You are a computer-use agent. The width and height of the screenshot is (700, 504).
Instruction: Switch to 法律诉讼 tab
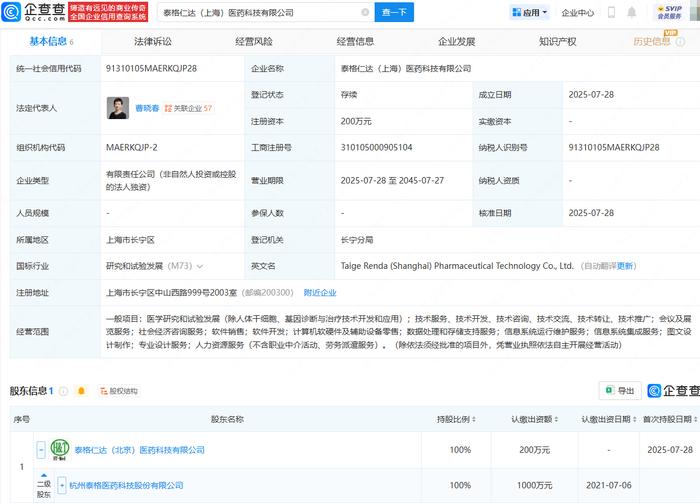153,42
